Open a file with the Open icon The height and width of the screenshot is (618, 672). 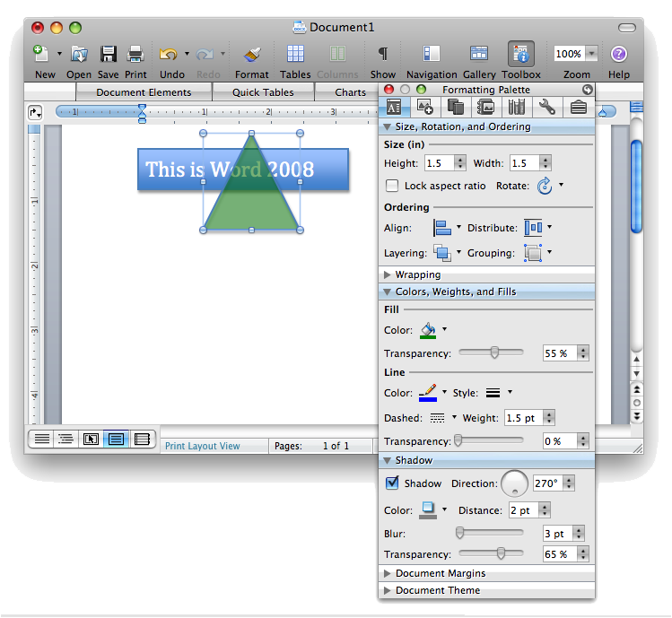pos(79,54)
